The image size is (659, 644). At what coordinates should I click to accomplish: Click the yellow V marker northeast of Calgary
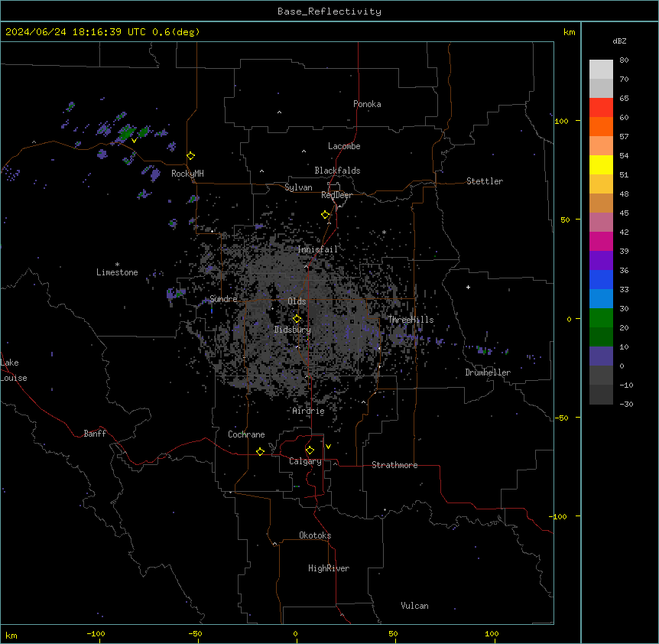coord(328,447)
